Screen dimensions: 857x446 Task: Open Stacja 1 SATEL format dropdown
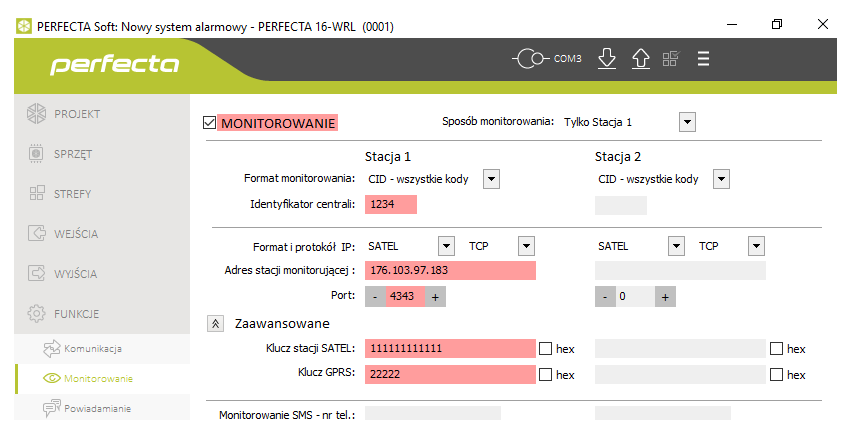tap(447, 246)
